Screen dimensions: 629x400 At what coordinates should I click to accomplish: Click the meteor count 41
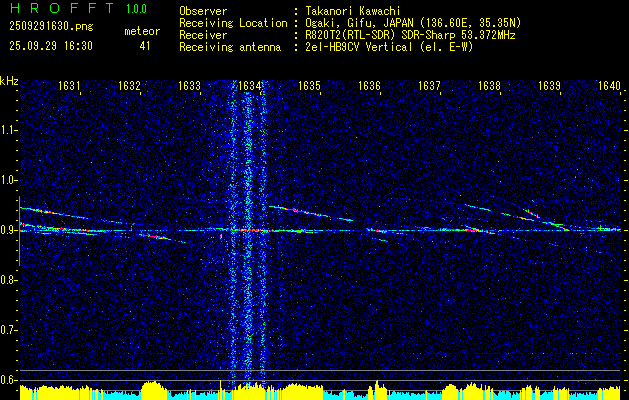click(145, 46)
